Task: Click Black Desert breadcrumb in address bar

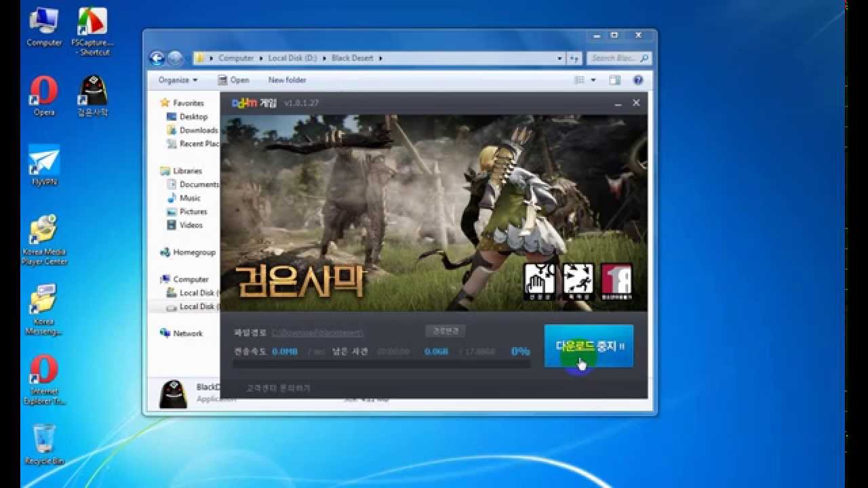Action: pos(353,58)
